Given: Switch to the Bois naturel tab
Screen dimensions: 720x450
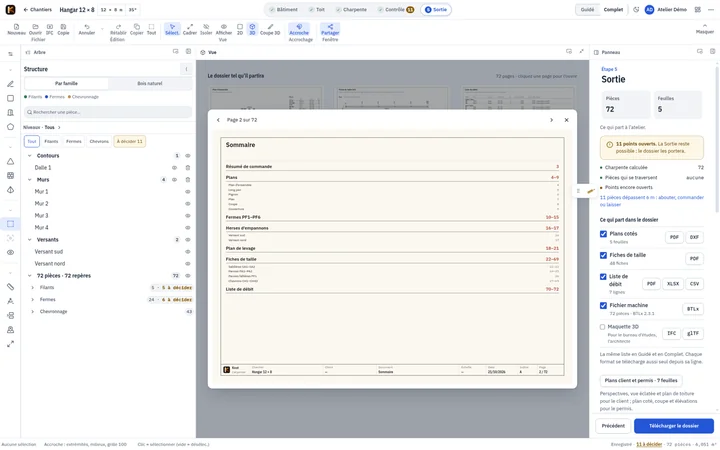Looking at the screenshot, I should click(150, 84).
